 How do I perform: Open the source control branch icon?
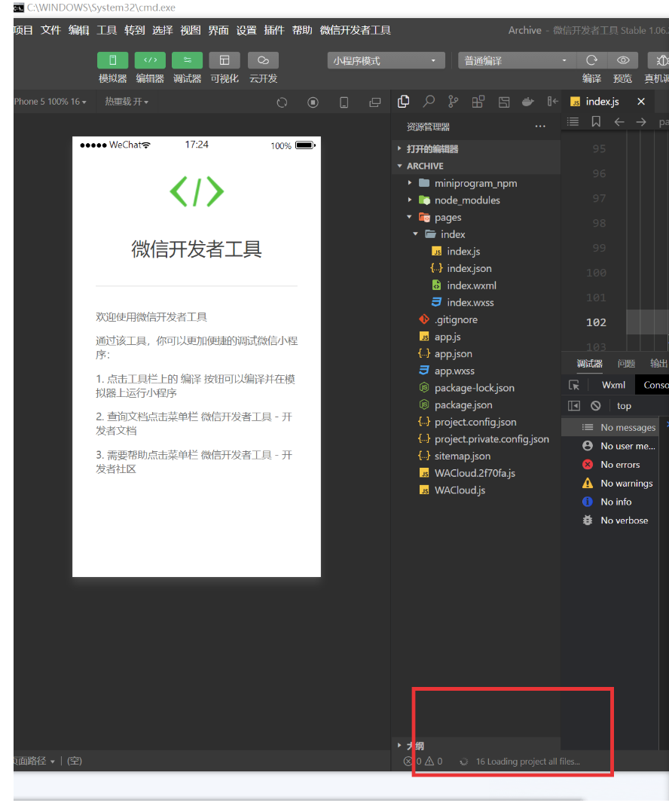click(453, 102)
